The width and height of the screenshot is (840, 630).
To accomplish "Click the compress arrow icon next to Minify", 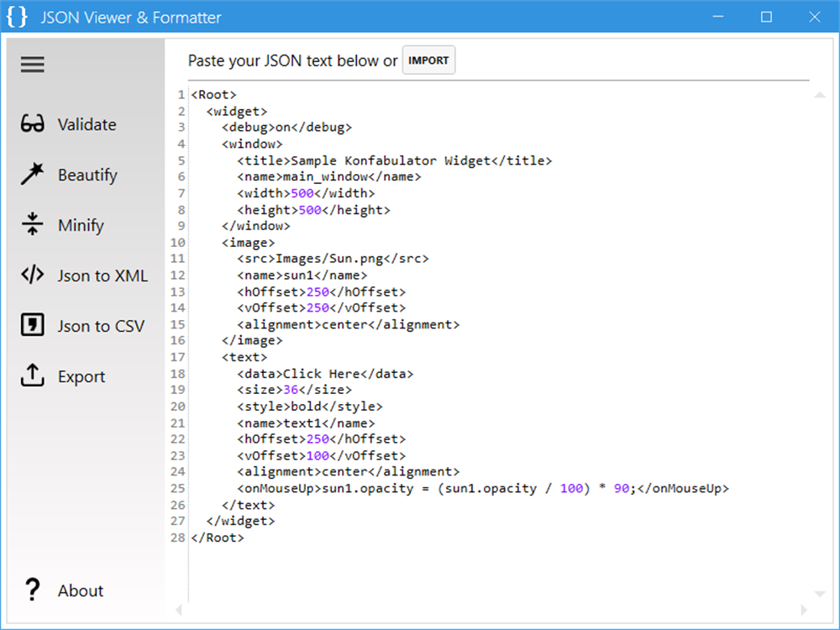I will tap(32, 224).
